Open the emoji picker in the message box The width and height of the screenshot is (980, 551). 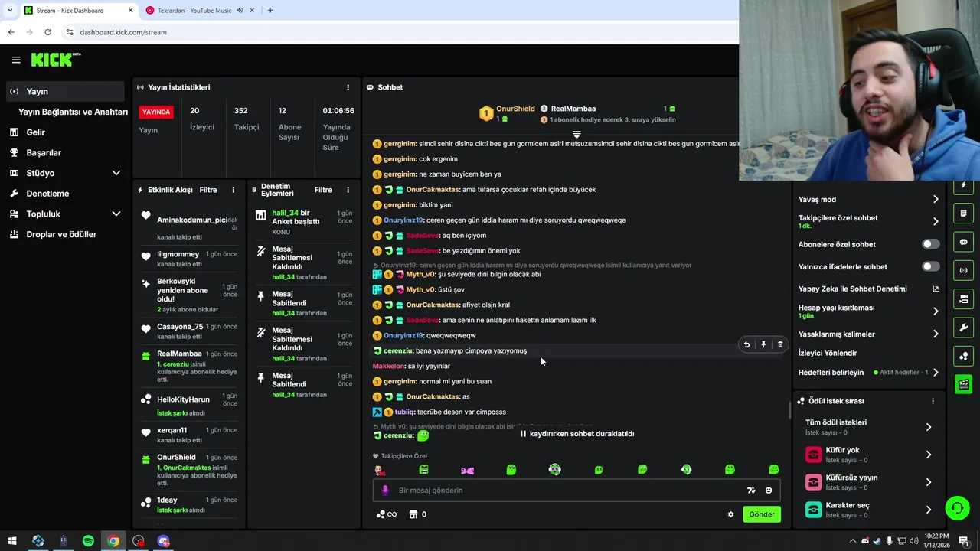[x=769, y=491]
